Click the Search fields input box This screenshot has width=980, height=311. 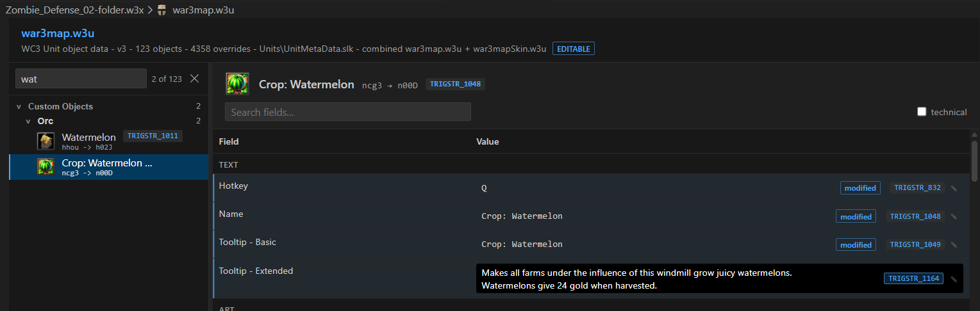[348, 112]
